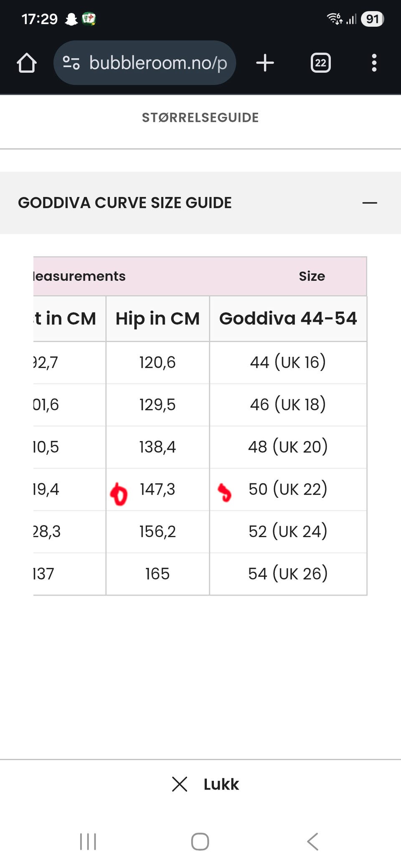This screenshot has height=868, width=401.
Task: Open site settings icon in address bar
Action: point(71,63)
